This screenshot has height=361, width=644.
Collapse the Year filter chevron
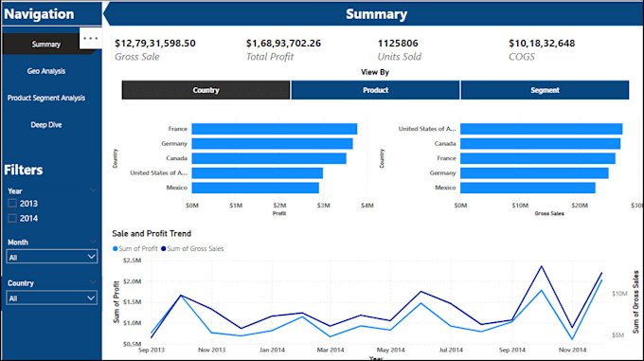(x=93, y=190)
